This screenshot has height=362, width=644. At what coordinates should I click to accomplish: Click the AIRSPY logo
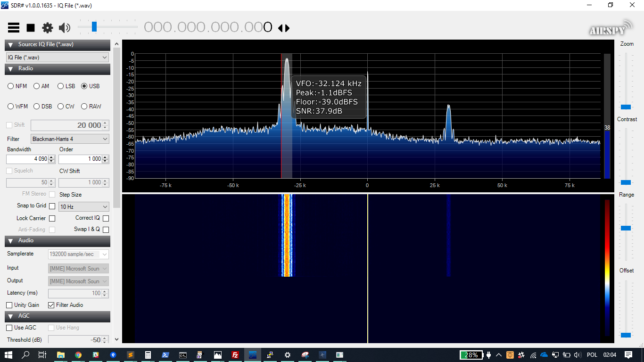[x=610, y=28]
